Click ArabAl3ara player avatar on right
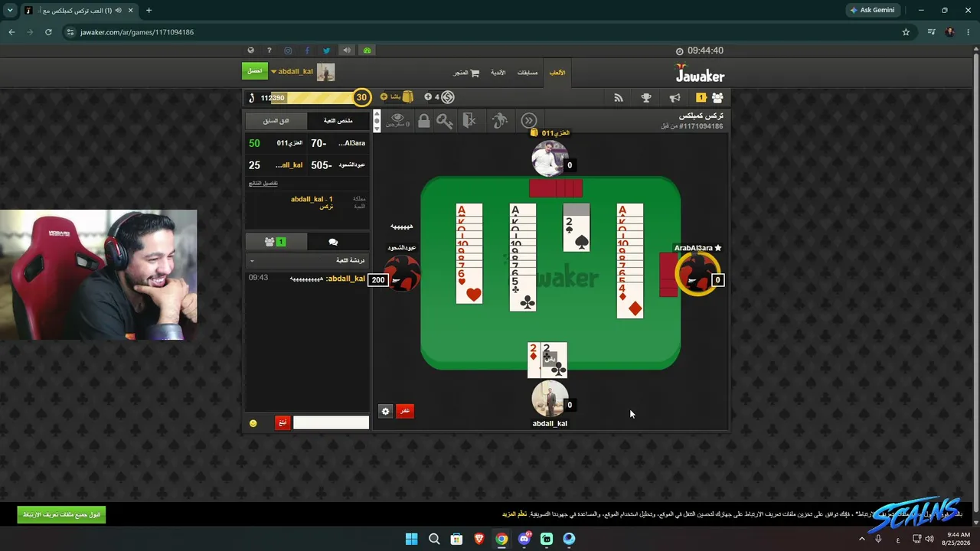Image resolution: width=980 pixels, height=551 pixels. [x=696, y=273]
